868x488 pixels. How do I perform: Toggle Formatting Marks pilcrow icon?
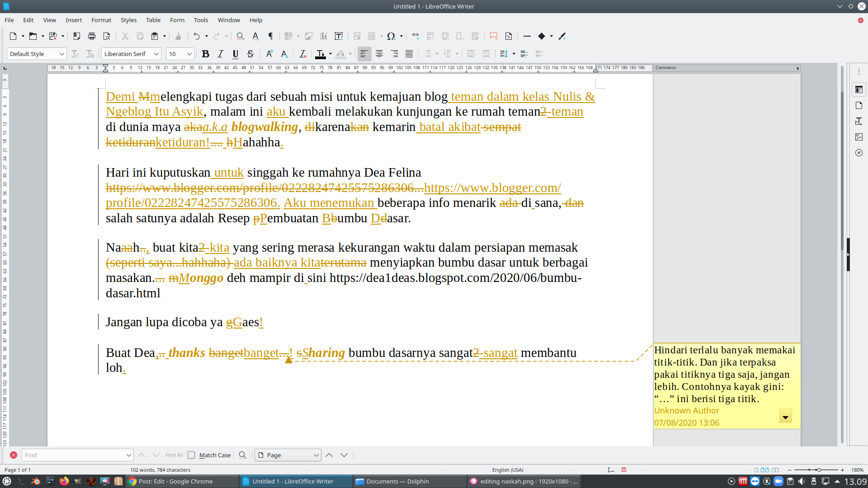coord(270,36)
